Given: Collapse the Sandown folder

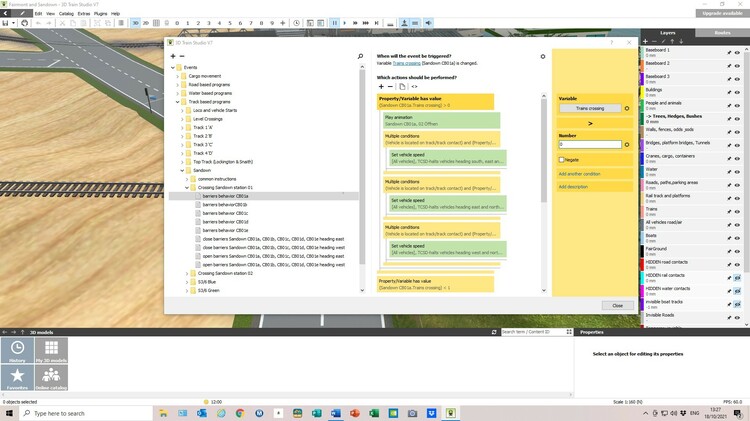Looking at the screenshot, I should point(183,171).
